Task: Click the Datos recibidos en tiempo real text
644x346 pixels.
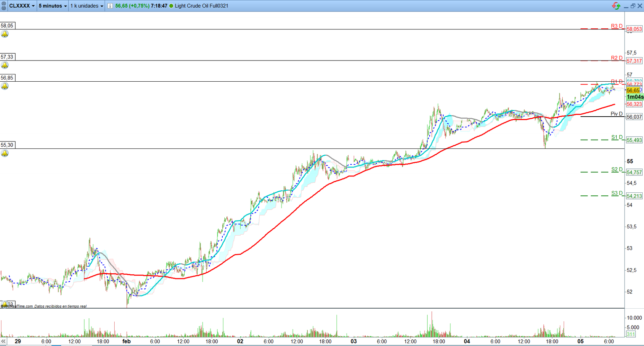Action: 61,306
